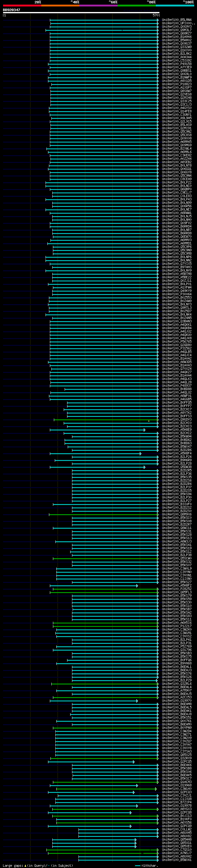Viewport: 197px width, 868px height.
Task: Click hit label UniRef100_Q332W9
Action: click(x=176, y=47)
